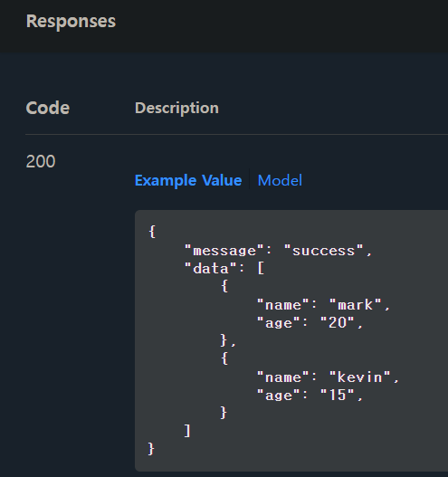Viewport: 448px width, 477px height.
Task: Click the "age": "20" line
Action: click(310, 322)
